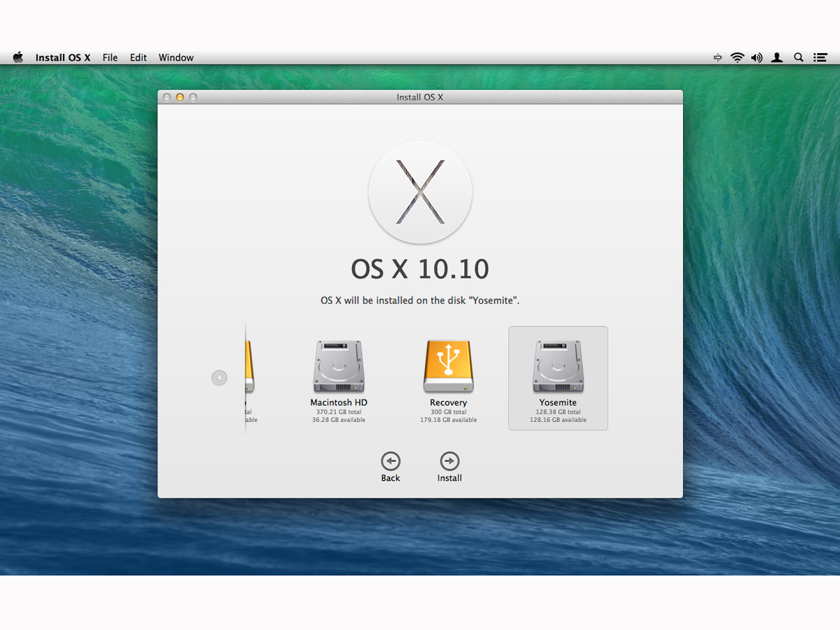This screenshot has height=630, width=840.
Task: Show previous disks with left arrow
Action: point(219,378)
